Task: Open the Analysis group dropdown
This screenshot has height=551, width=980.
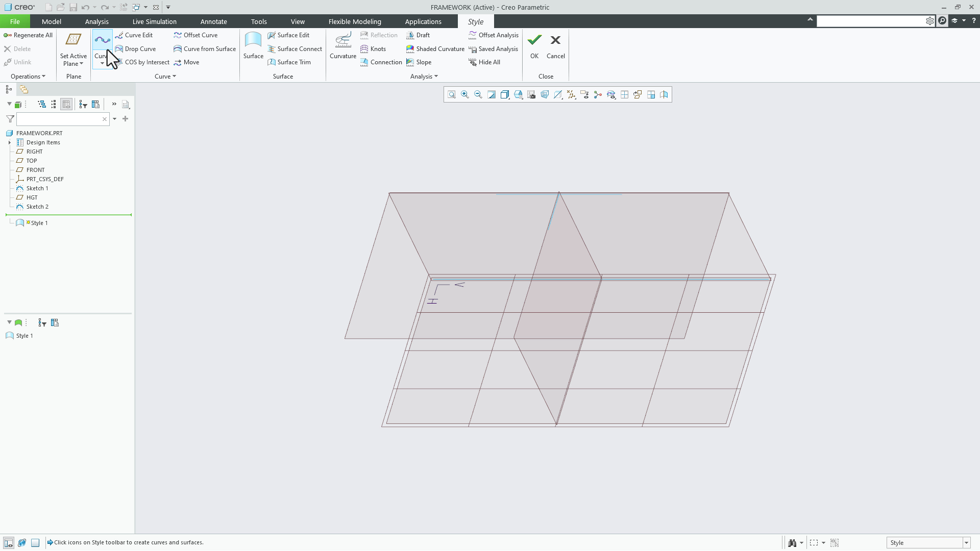Action: pyautogui.click(x=424, y=77)
